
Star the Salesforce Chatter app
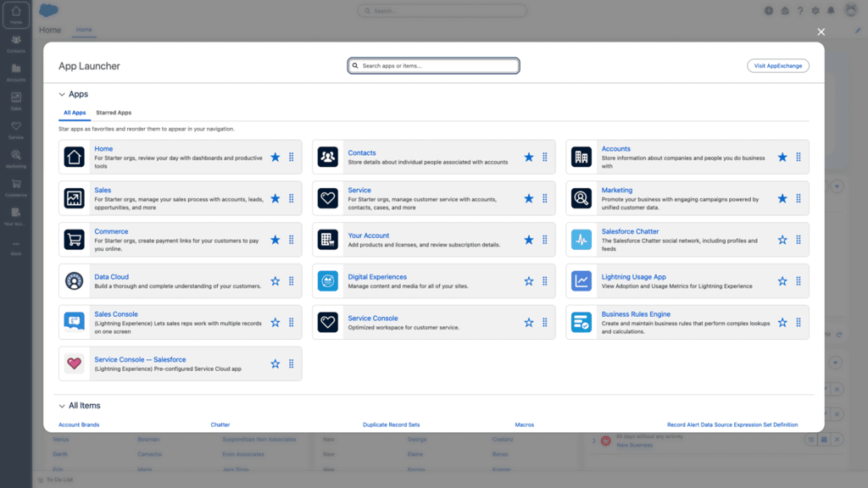pyautogui.click(x=782, y=240)
